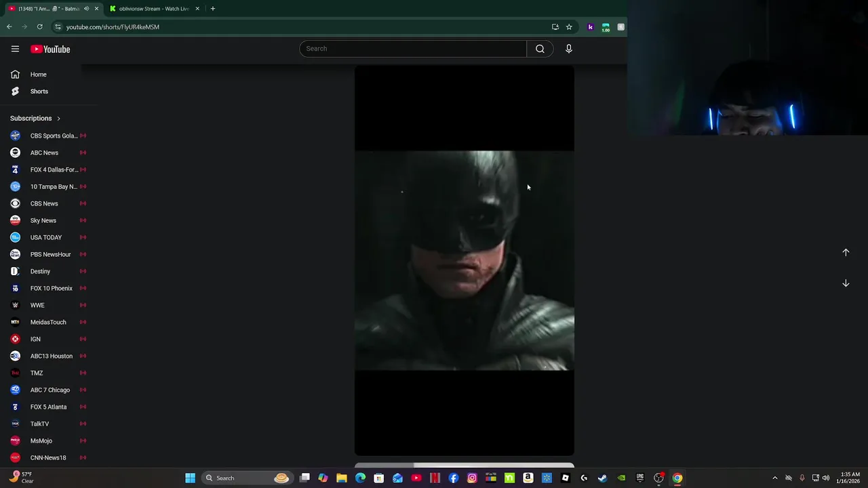
Task: Click the search magnifier button
Action: coord(540,49)
